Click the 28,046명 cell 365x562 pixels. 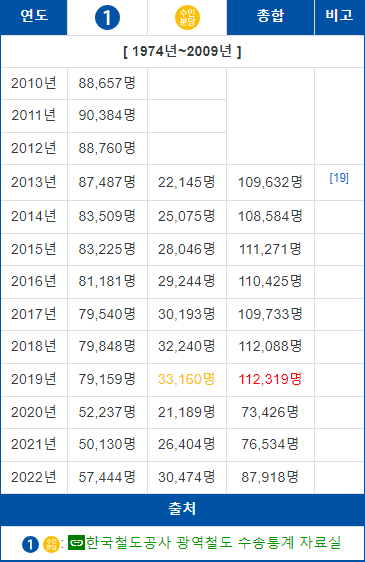[186, 249]
